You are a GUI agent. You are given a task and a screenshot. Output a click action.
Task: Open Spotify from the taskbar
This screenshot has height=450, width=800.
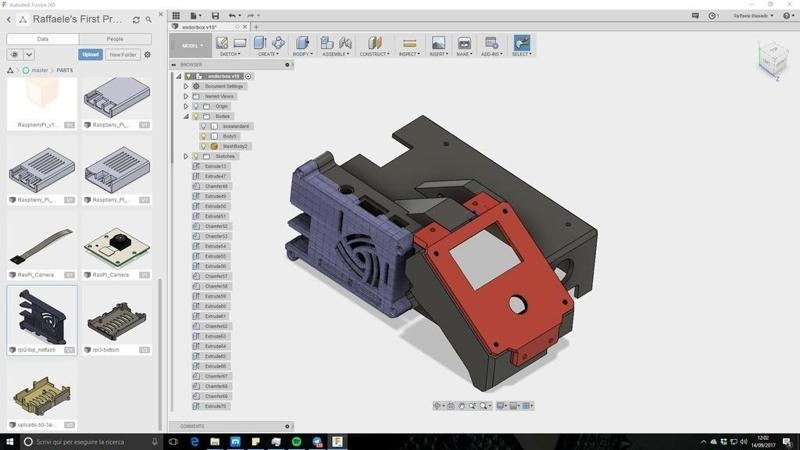(296, 442)
